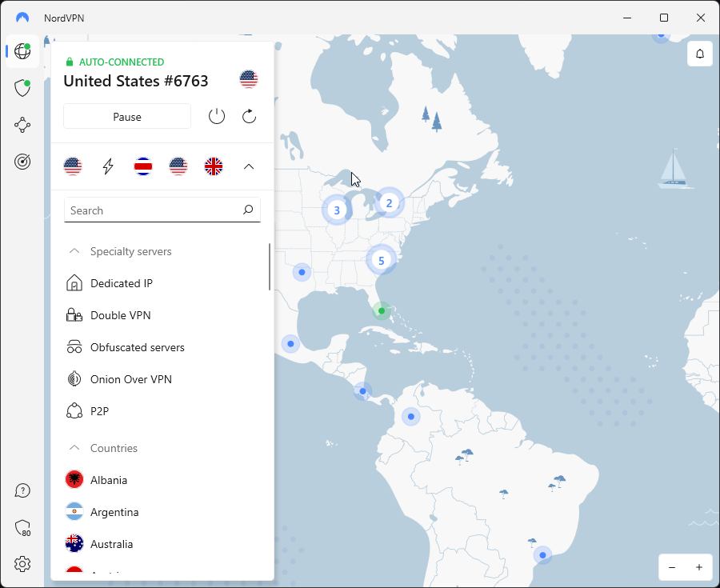Select Obfuscated servers label text
The image size is (720, 588).
(x=138, y=347)
